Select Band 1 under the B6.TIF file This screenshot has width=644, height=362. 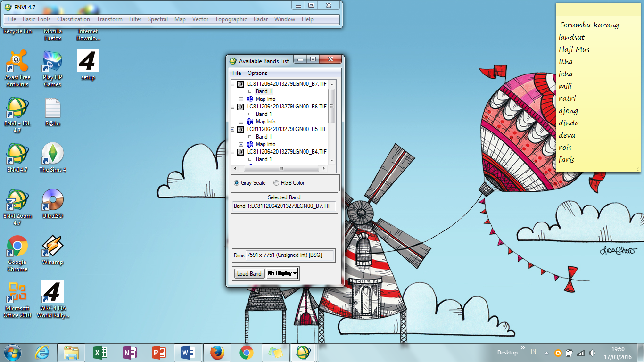tap(264, 114)
